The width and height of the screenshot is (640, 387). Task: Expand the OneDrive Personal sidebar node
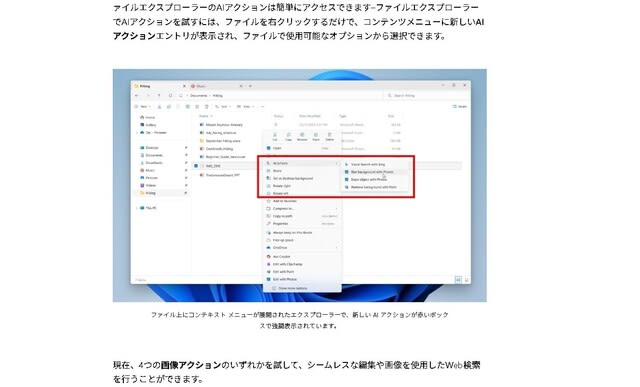[x=137, y=133]
